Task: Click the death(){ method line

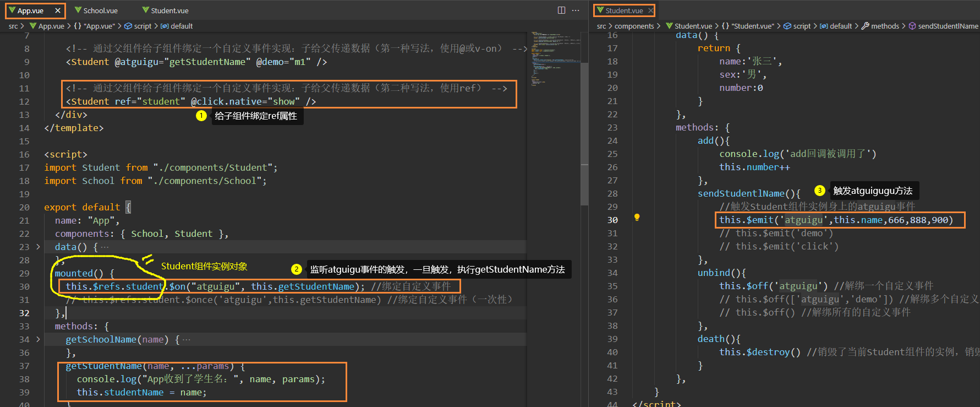Action: coord(719,339)
